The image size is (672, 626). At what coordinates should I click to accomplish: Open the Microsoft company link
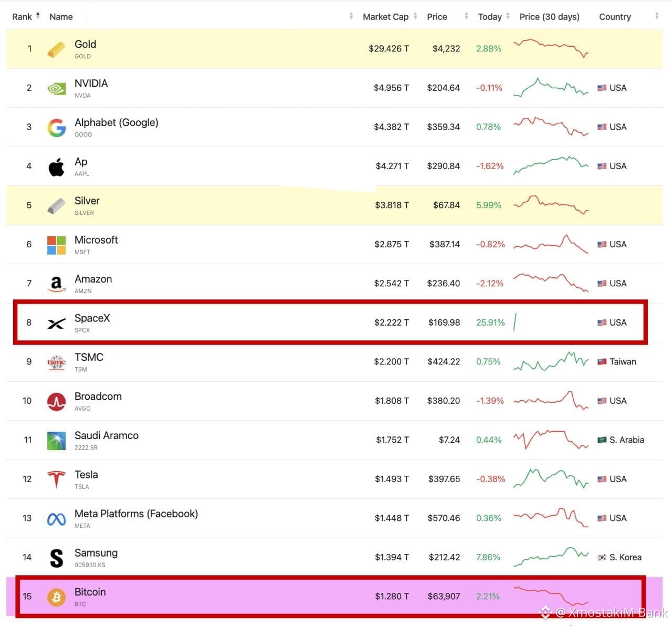click(96, 240)
